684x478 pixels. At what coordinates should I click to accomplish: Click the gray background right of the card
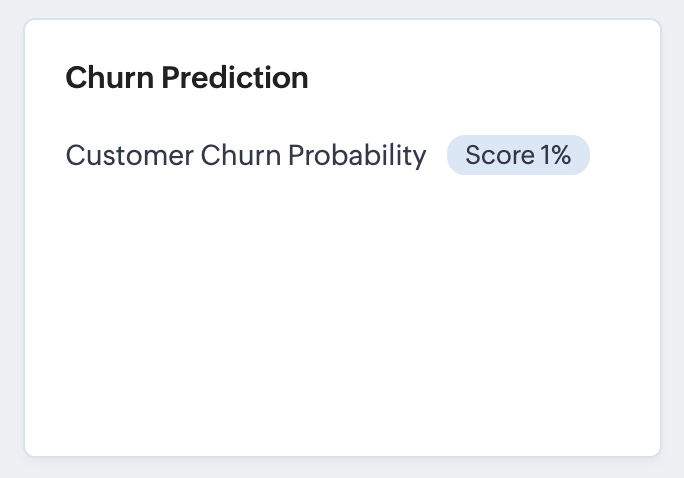(673, 240)
